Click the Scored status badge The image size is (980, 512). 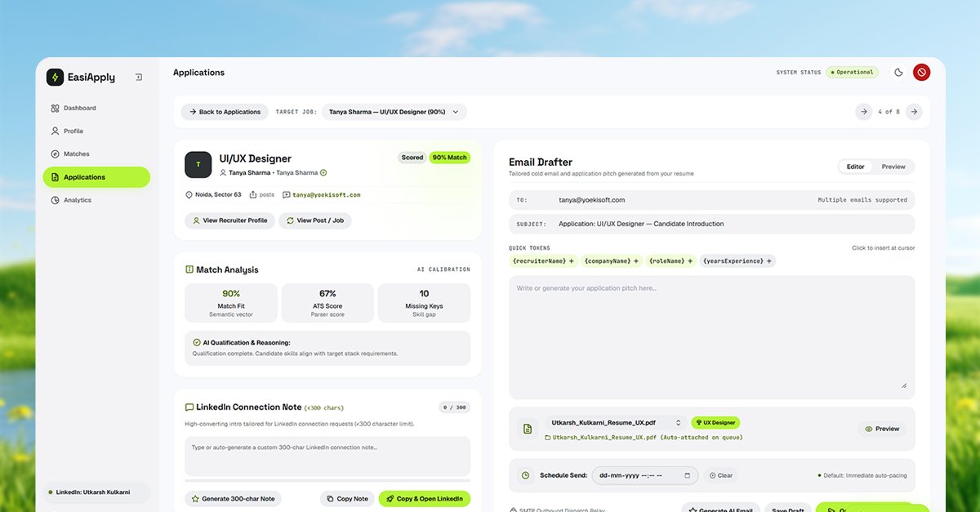tap(412, 158)
